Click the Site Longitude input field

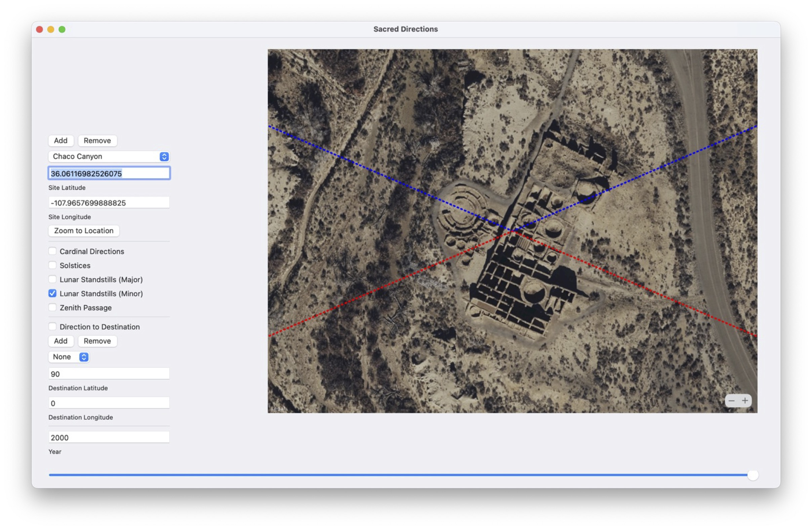[109, 203]
